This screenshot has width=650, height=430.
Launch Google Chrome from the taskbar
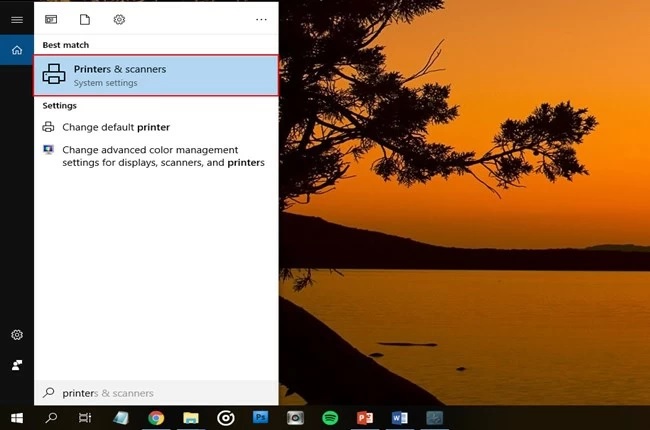[156, 418]
